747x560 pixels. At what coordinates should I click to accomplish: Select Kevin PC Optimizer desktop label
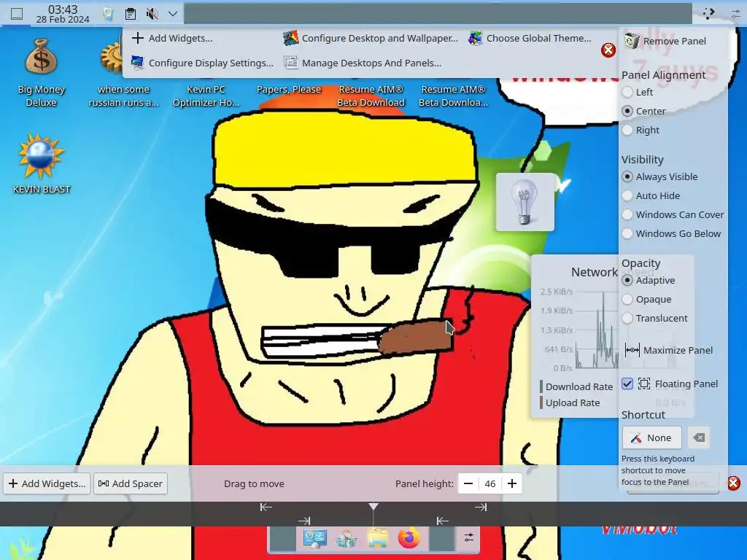pyautogui.click(x=206, y=96)
